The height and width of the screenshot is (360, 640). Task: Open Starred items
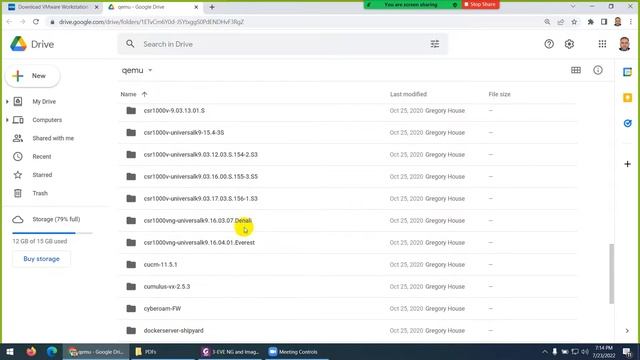point(42,175)
